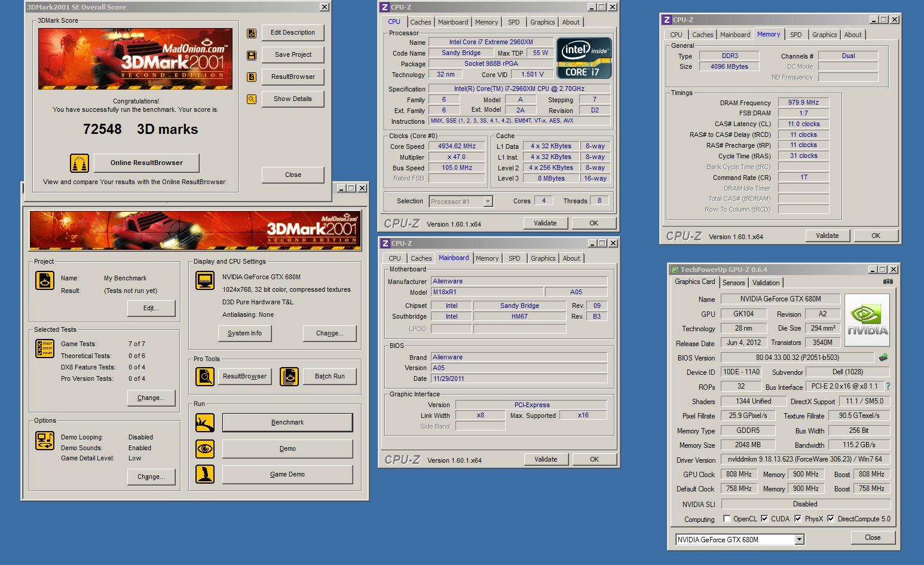The image size is (924, 565).
Task: Click OK in CPU-Z Memory window
Action: pyautogui.click(x=876, y=236)
